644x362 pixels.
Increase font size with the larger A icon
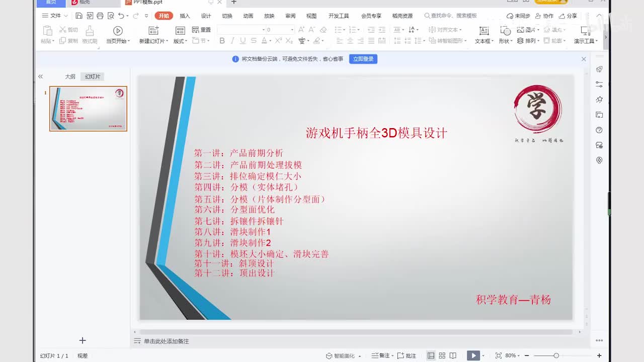(x=301, y=30)
